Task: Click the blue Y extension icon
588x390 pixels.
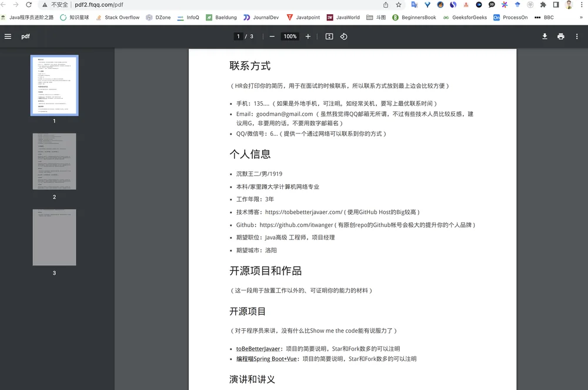Action: coord(427,5)
